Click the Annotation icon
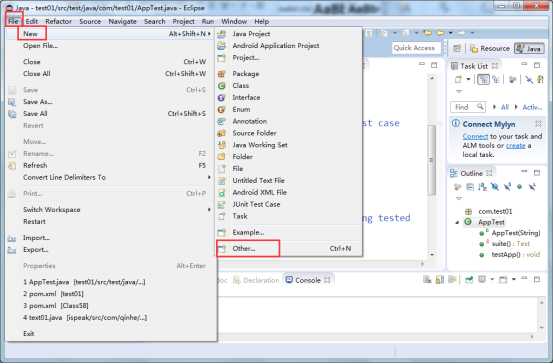 [221, 121]
